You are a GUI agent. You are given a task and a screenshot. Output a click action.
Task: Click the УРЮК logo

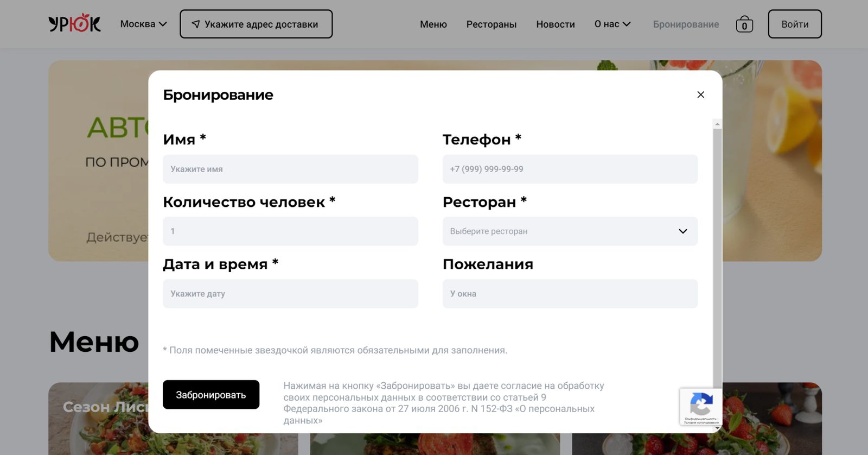74,24
